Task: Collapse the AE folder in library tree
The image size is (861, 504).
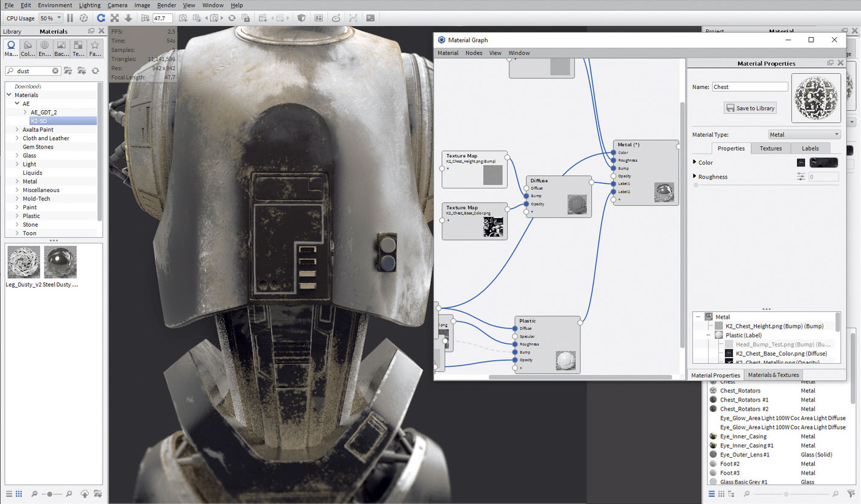Action: coord(17,104)
